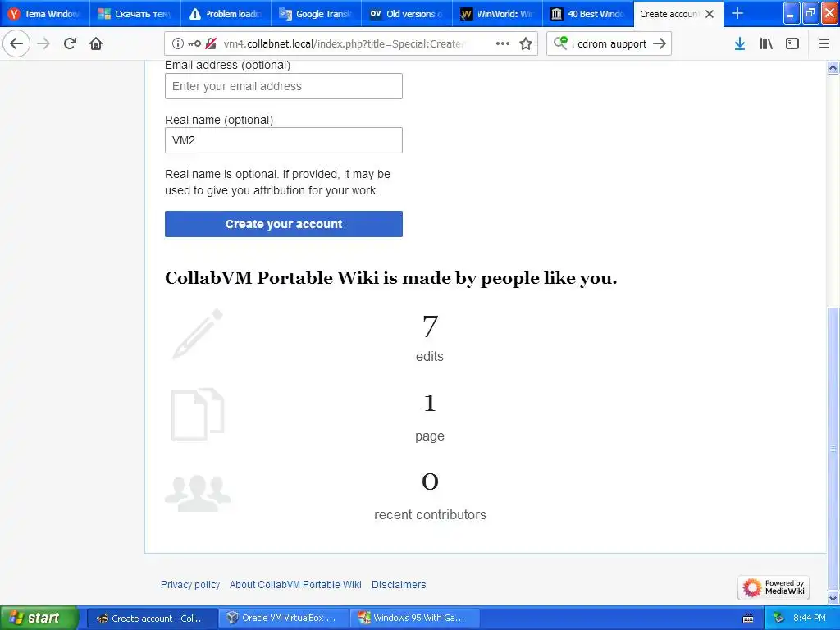This screenshot has width=840, height=630.
Task: Switch to the 40 Best Windows tab
Action: (x=587, y=14)
